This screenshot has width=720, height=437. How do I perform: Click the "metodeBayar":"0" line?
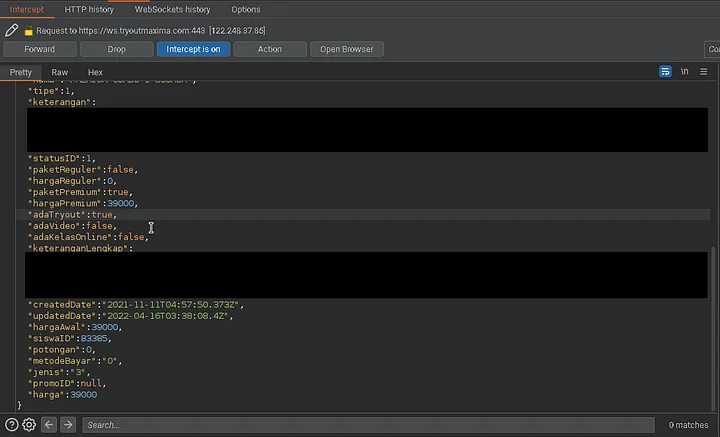coord(75,361)
